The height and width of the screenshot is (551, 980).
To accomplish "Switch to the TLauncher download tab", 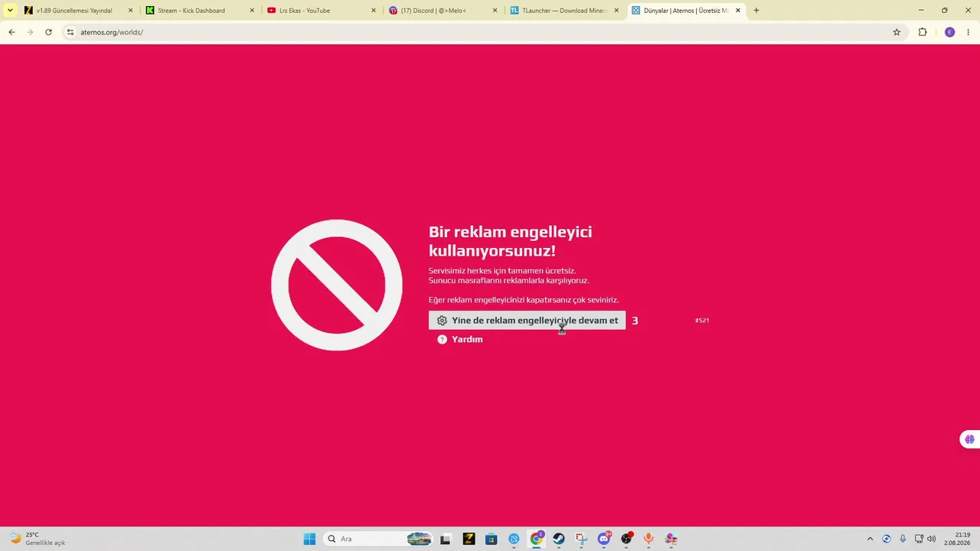I will point(564,11).
